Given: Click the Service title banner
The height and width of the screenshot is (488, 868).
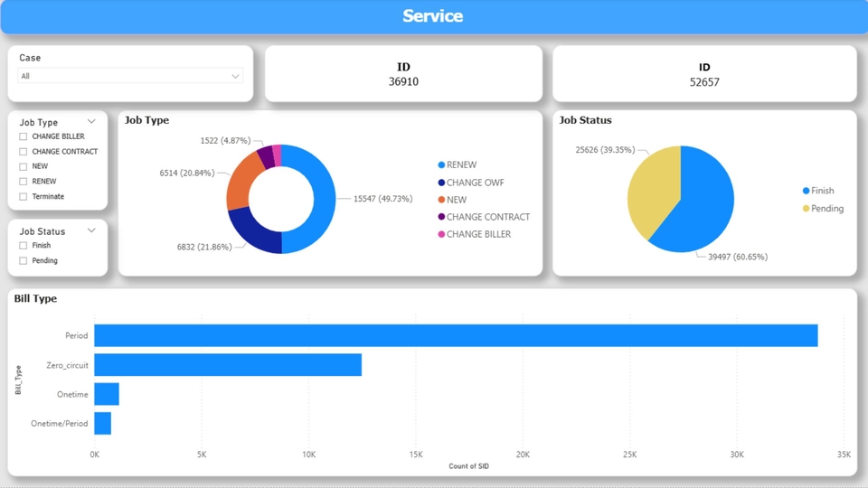Looking at the screenshot, I should pos(433,16).
